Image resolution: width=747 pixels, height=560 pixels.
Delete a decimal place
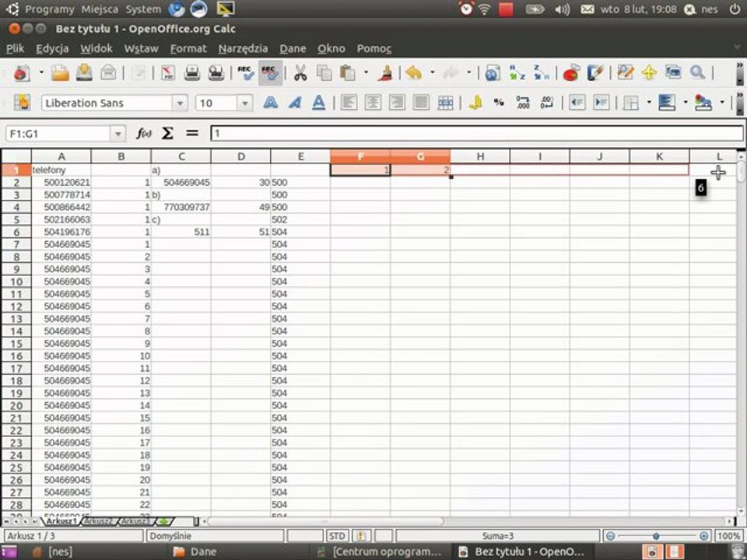pyautogui.click(x=547, y=103)
